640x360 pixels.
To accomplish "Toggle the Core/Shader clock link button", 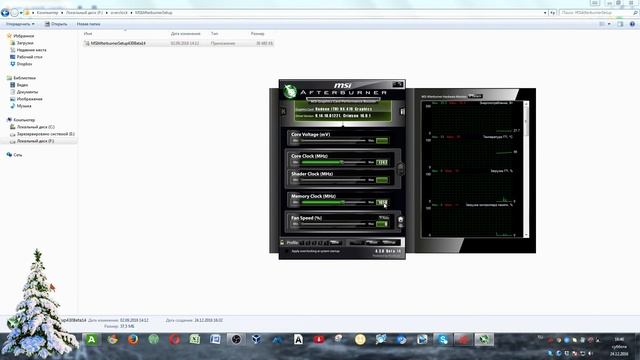I will click(401, 168).
